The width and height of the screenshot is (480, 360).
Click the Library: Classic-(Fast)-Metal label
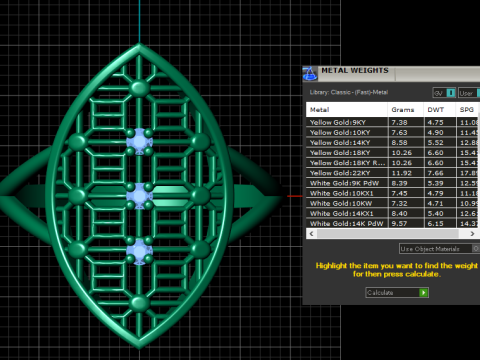(x=349, y=92)
